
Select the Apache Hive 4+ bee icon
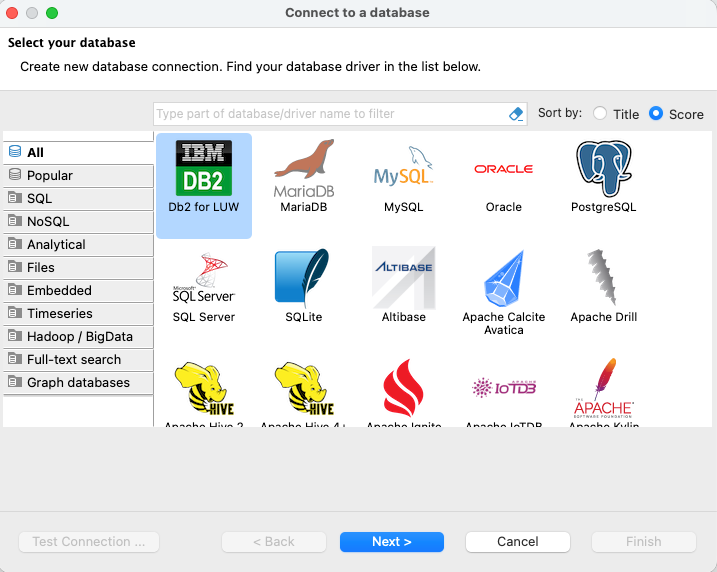(304, 388)
